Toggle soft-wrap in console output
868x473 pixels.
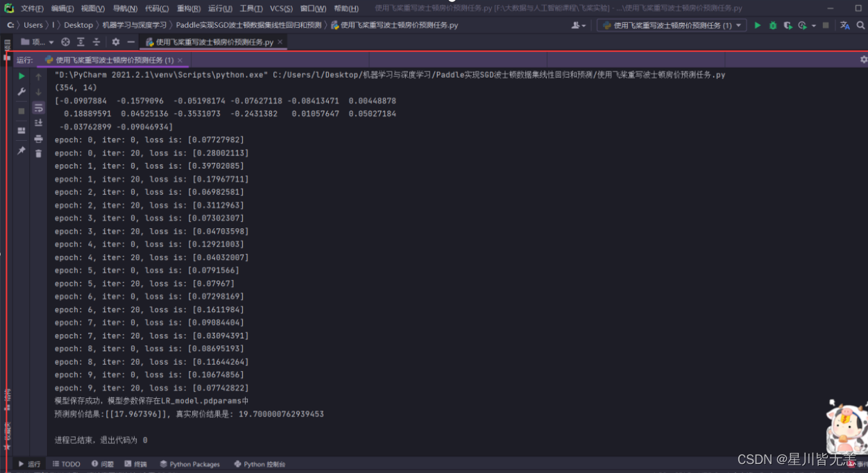pyautogui.click(x=38, y=108)
